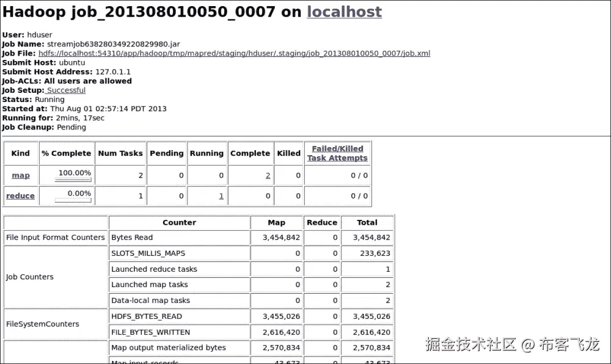Open the localhost link in the title

point(344,12)
